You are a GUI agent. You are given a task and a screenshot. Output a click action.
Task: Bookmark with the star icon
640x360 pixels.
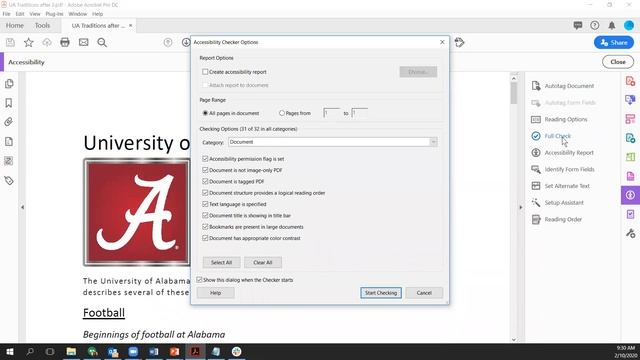(x=29, y=42)
